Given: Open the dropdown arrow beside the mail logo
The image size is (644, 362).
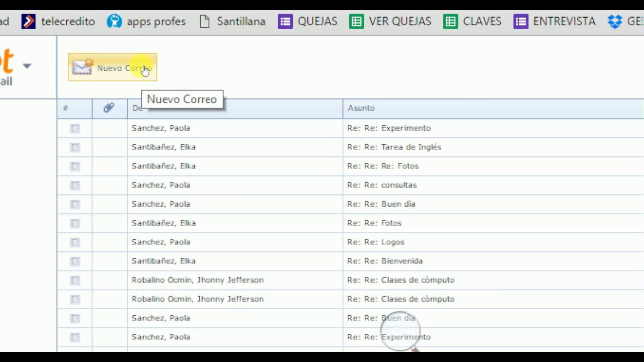Looking at the screenshot, I should point(27,66).
